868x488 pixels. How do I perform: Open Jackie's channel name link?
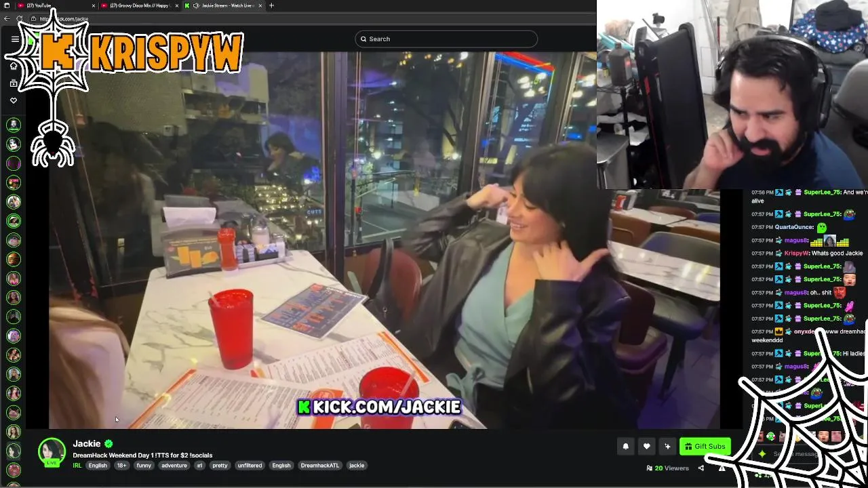87,443
